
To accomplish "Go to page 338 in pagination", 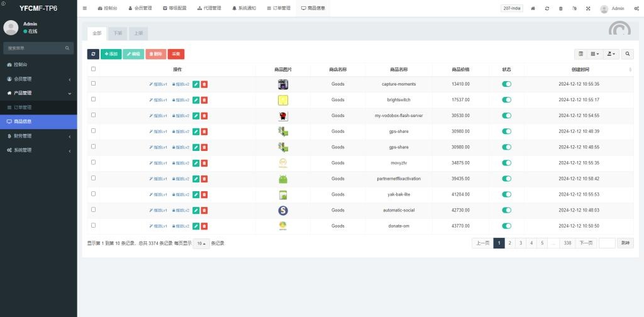I will coord(567,243).
